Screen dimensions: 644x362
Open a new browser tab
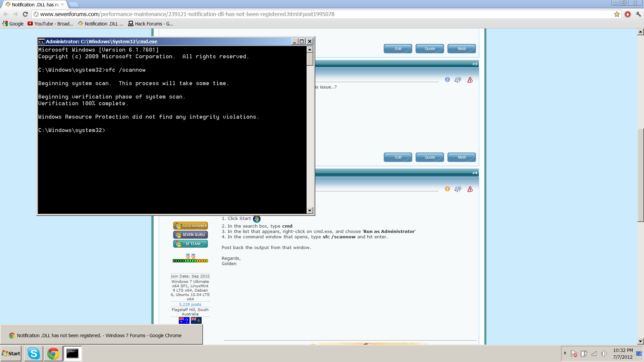[x=73, y=4]
